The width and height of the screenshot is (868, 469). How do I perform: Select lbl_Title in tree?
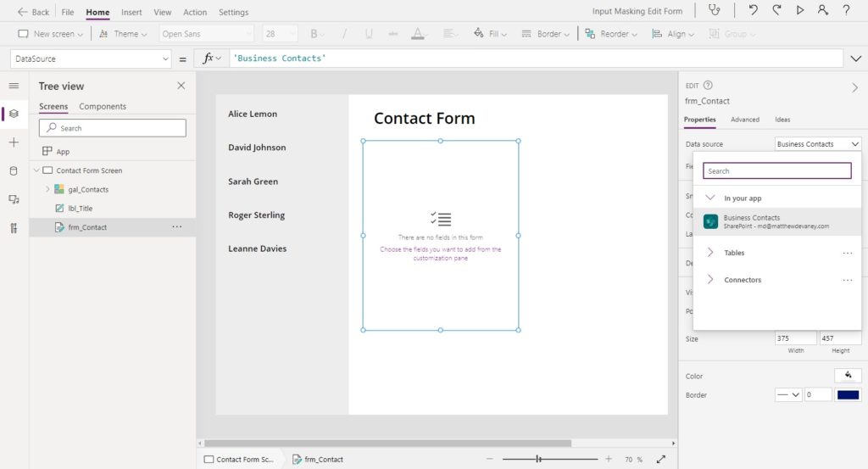coord(80,208)
